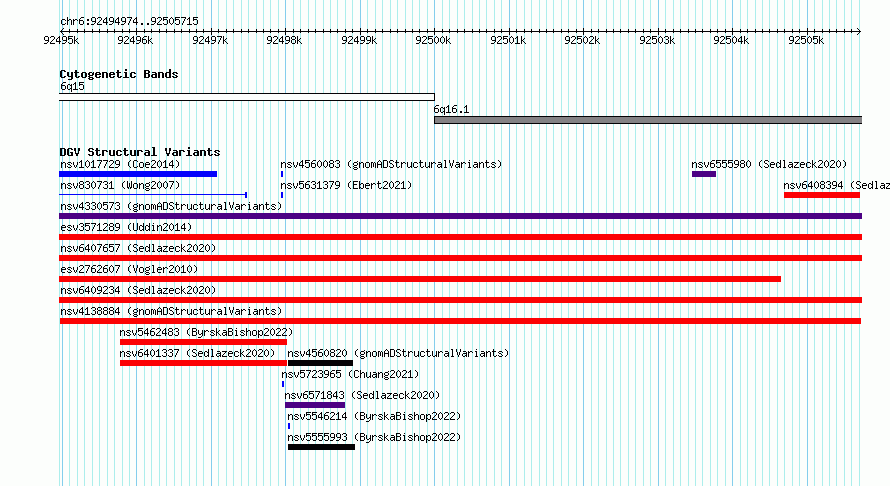Viewport: 890px width, 486px height.
Task: Click the red nsv4138884 variant bar
Action: click(460, 321)
